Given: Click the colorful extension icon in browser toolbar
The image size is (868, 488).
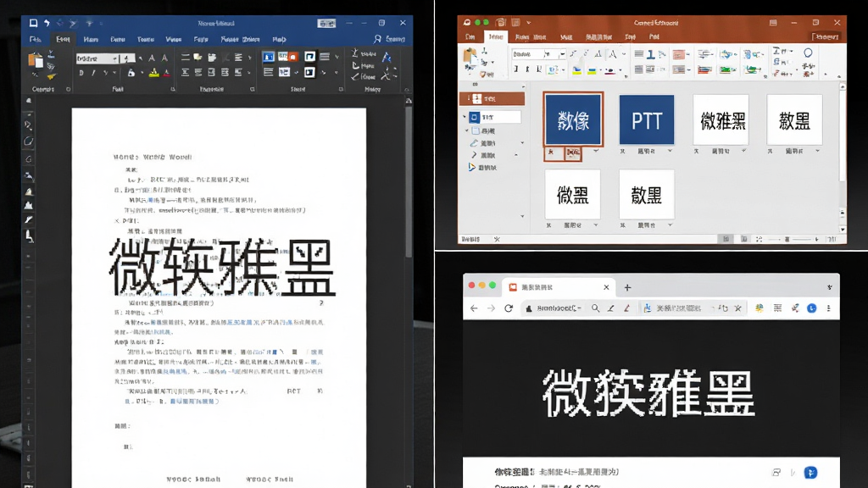Looking at the screenshot, I should pos(759,308).
